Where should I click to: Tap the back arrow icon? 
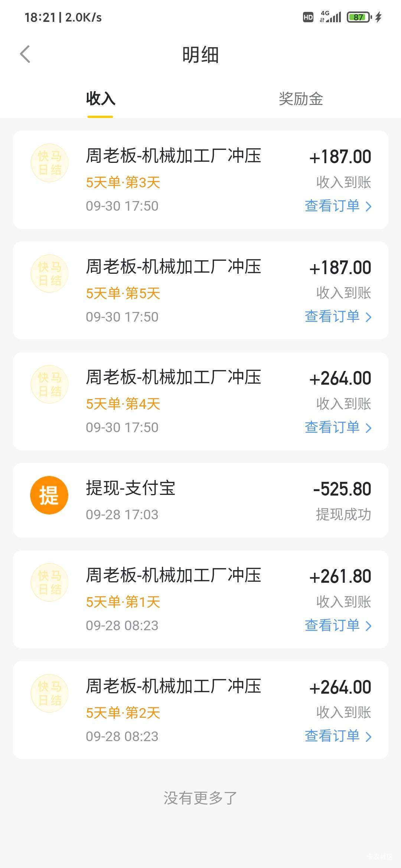(x=25, y=55)
